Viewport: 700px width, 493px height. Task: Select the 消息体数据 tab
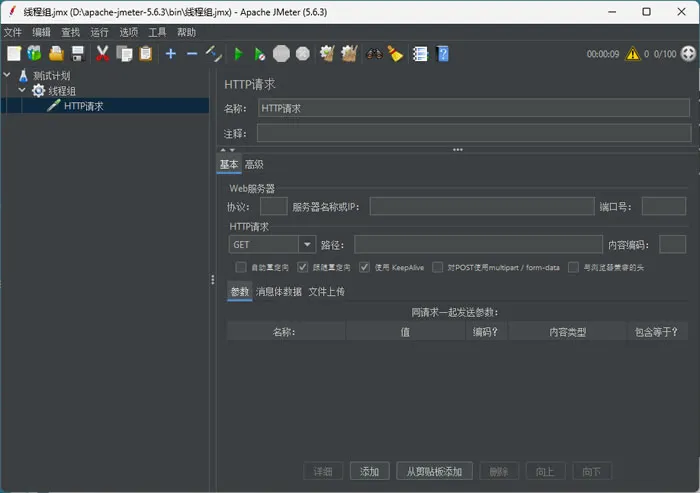(279, 292)
